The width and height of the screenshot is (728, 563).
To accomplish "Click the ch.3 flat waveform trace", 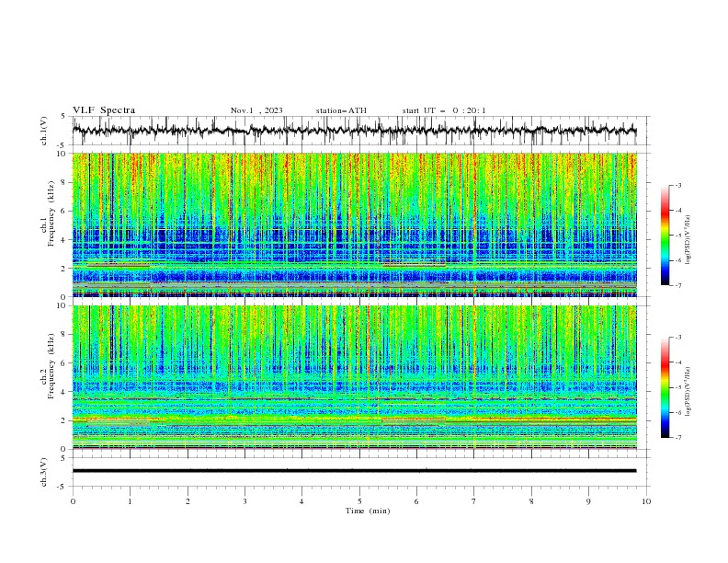I will pyautogui.click(x=354, y=471).
